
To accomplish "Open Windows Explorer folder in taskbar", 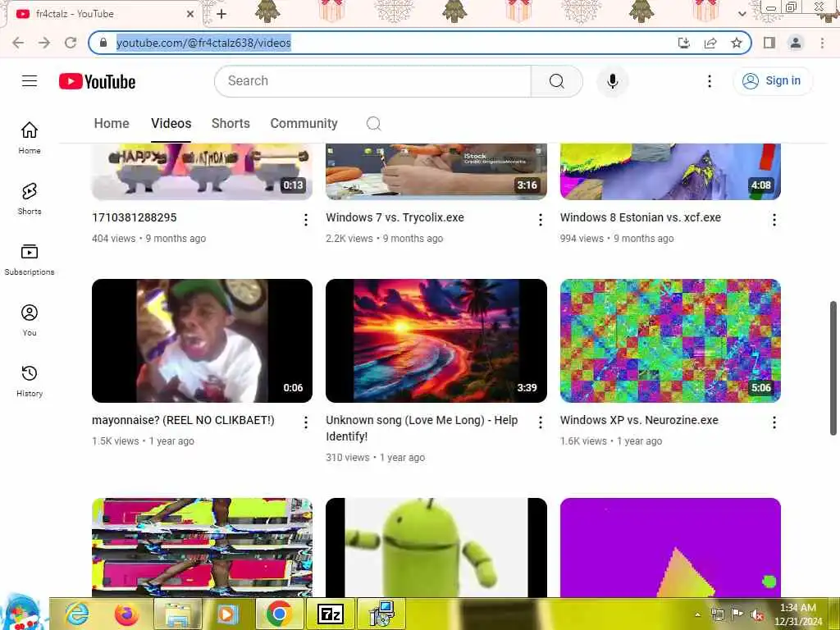I will 177,614.
